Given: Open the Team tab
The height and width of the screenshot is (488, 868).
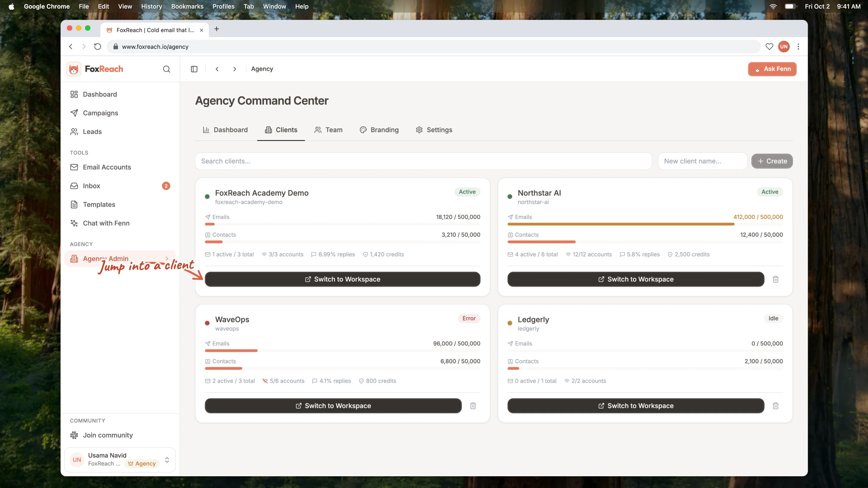Looking at the screenshot, I should point(328,130).
